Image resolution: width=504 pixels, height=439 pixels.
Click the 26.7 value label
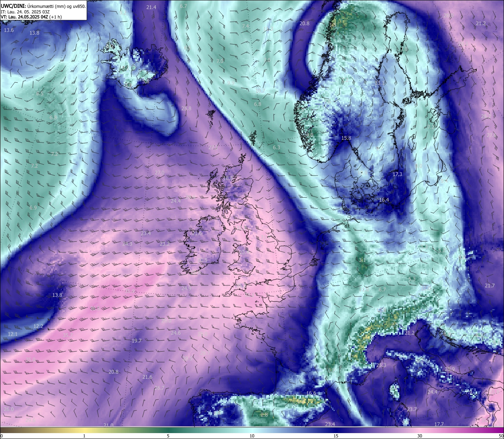(159, 388)
